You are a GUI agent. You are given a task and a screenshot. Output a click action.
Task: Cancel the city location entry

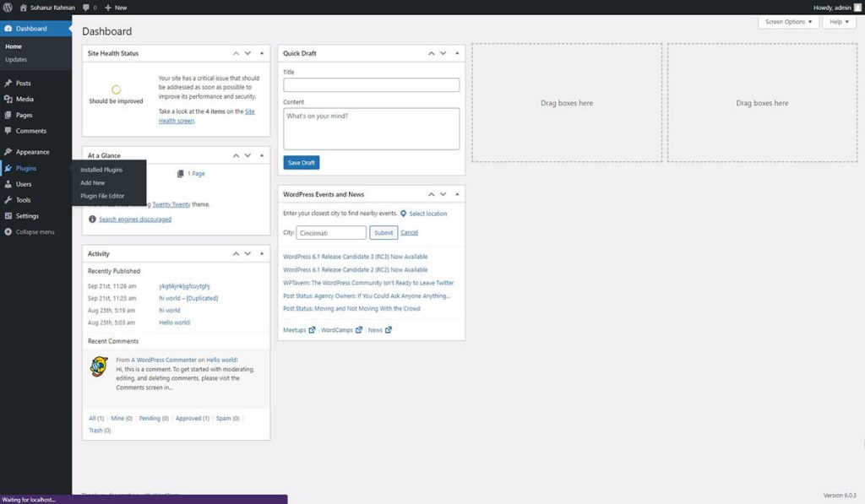[x=410, y=233]
